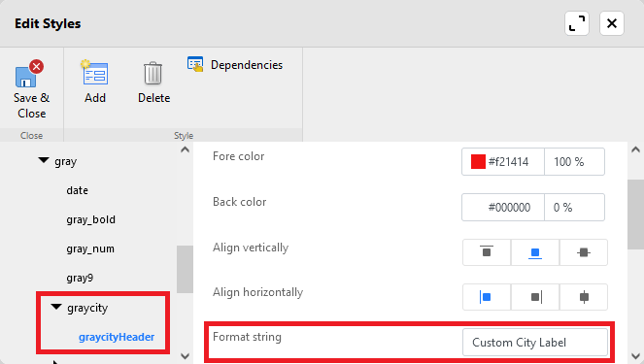Screen dimensions: 644x364
Task: Select the date style
Action: [x=77, y=190]
